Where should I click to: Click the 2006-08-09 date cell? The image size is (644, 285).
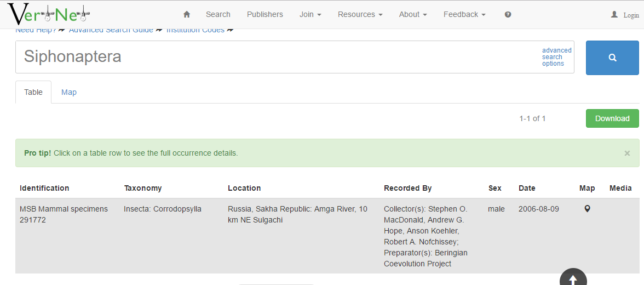click(x=539, y=209)
